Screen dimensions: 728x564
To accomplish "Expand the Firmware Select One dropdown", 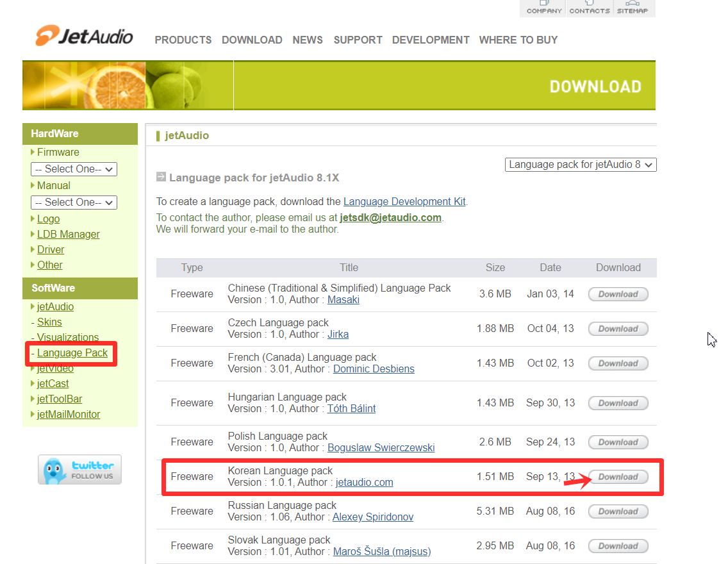I will pyautogui.click(x=74, y=169).
